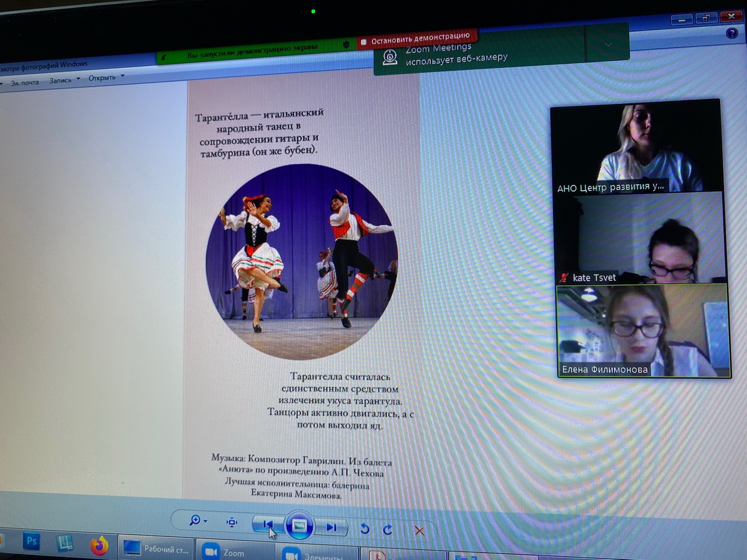This screenshot has height=560, width=747.
Task: Switch to the Рабочий ст... taskbar button
Action: coord(156,549)
